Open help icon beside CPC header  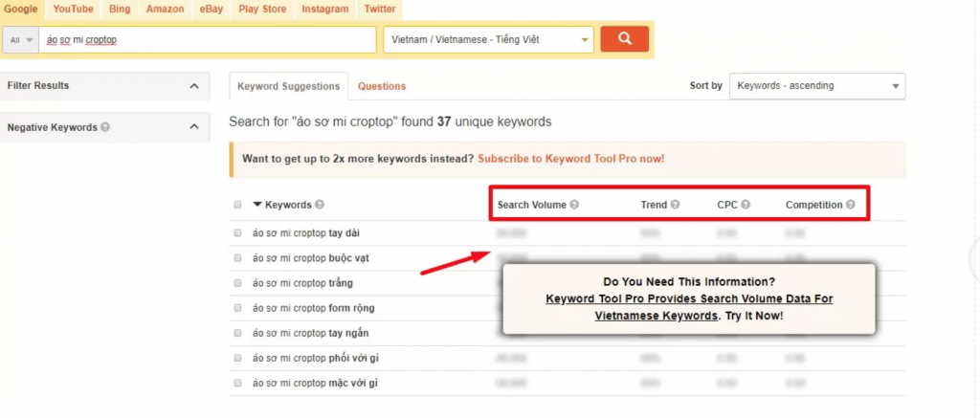(746, 205)
